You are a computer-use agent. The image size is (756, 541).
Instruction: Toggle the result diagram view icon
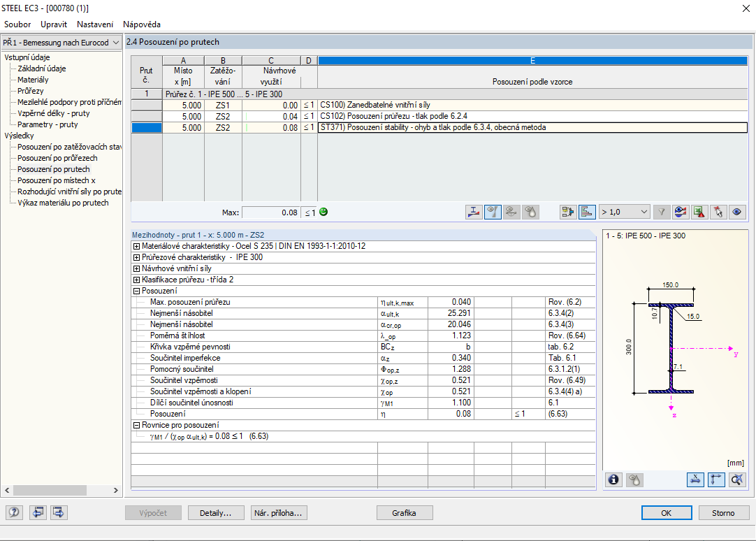click(x=493, y=212)
